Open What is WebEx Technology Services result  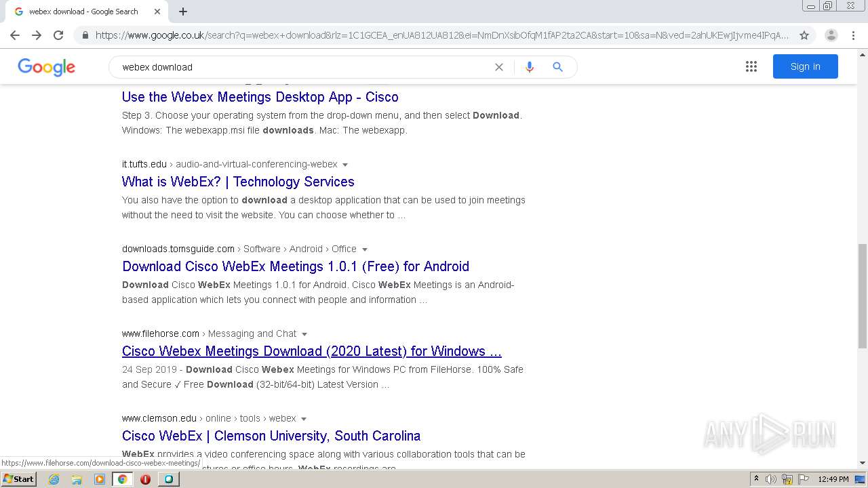point(238,182)
